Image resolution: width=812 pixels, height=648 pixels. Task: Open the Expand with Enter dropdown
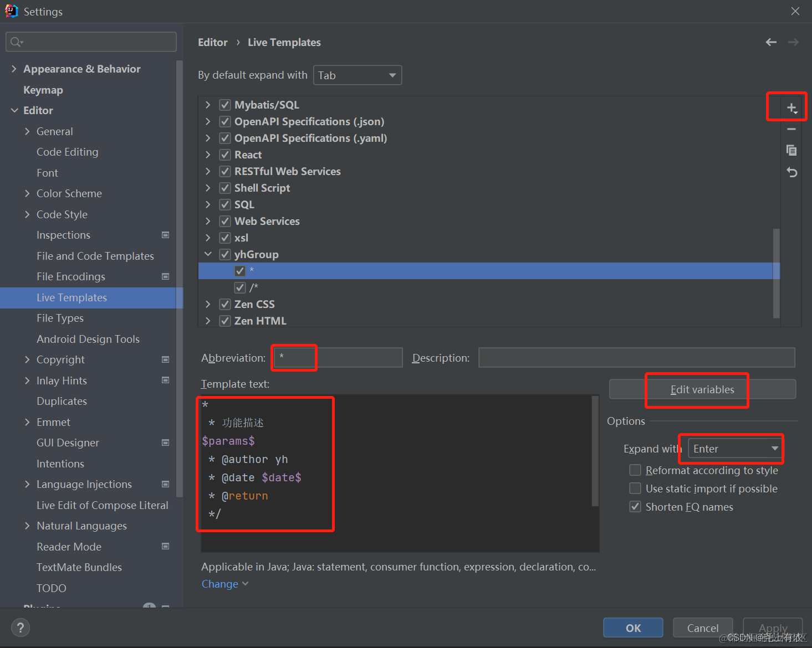pyautogui.click(x=735, y=449)
